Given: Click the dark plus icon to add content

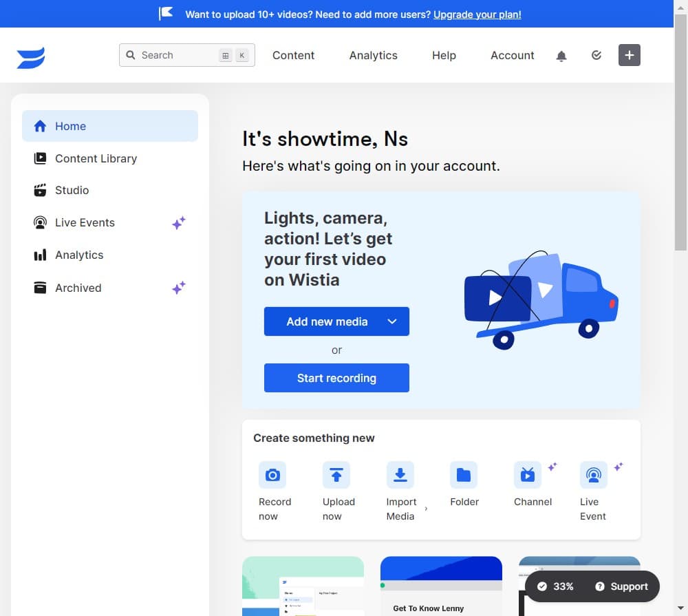Looking at the screenshot, I should [629, 55].
